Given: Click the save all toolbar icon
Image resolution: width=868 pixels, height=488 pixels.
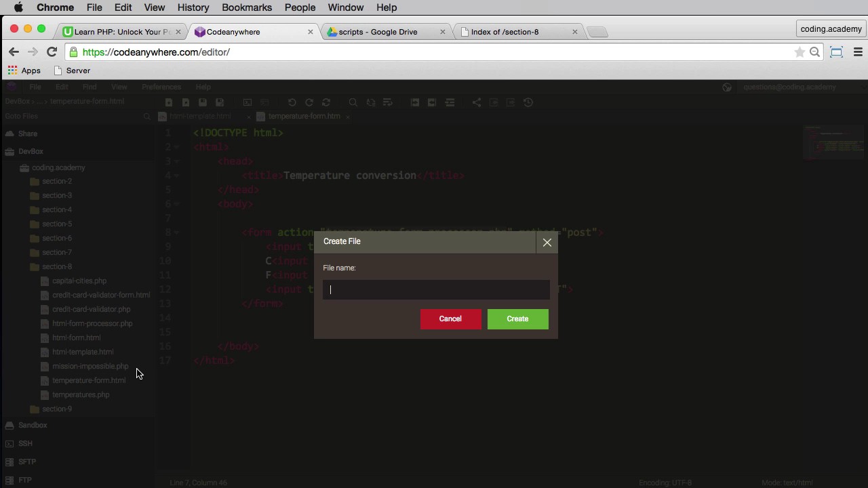Looking at the screenshot, I should point(220,102).
